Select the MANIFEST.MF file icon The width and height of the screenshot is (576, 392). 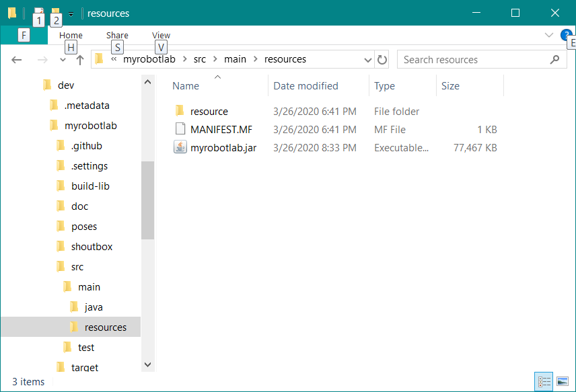[180, 129]
